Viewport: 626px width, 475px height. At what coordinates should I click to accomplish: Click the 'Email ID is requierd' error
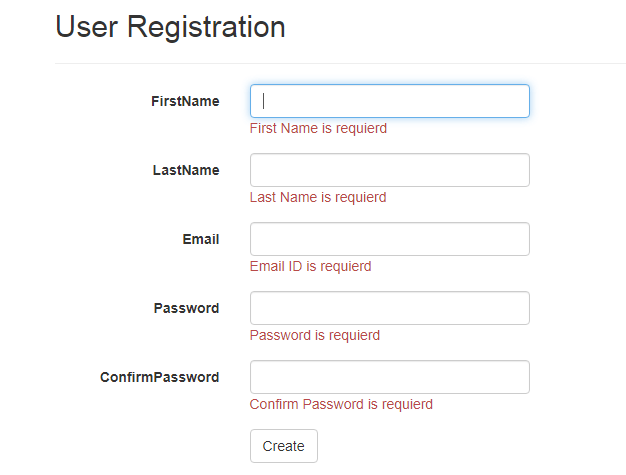pos(310,266)
